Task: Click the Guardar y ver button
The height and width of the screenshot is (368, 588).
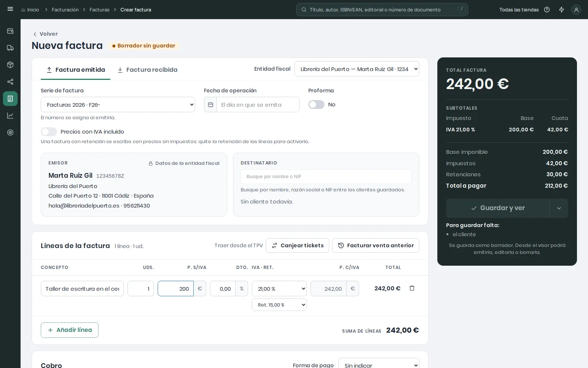Action: tap(498, 208)
